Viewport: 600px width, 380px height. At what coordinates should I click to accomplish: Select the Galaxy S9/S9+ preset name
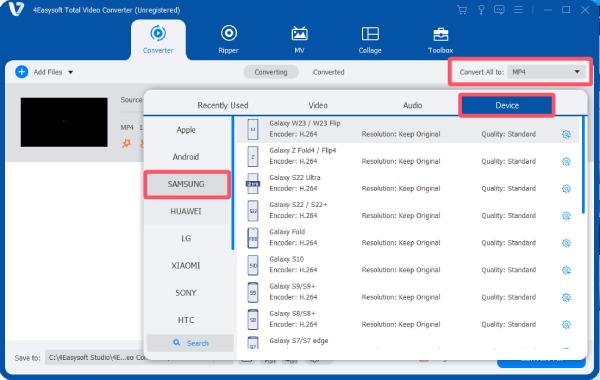point(292,286)
